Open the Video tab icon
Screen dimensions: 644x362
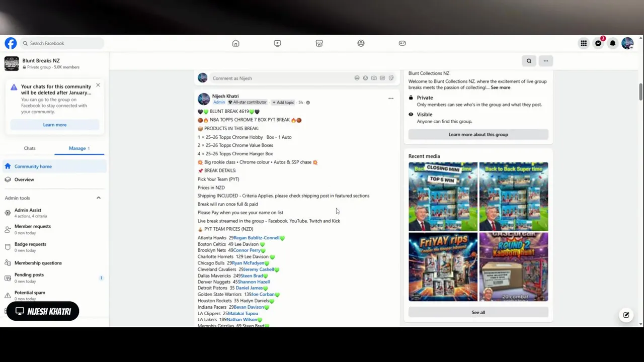click(277, 43)
